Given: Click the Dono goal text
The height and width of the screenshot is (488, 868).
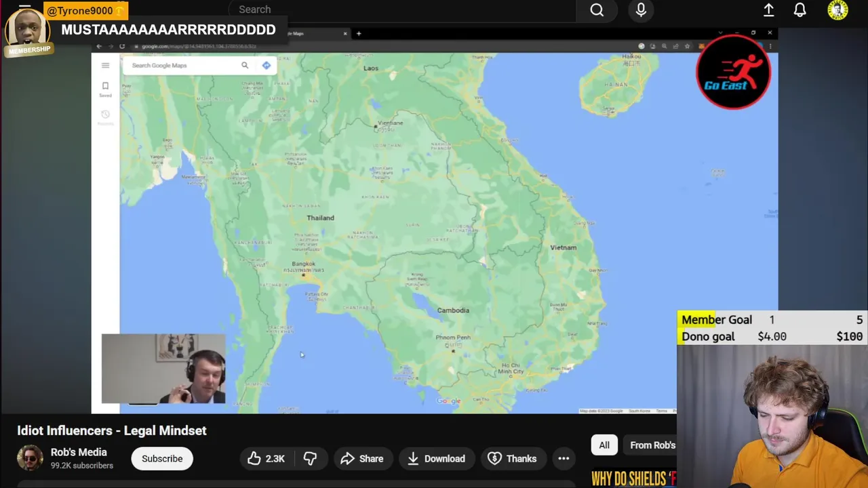Looking at the screenshot, I should coord(708,337).
